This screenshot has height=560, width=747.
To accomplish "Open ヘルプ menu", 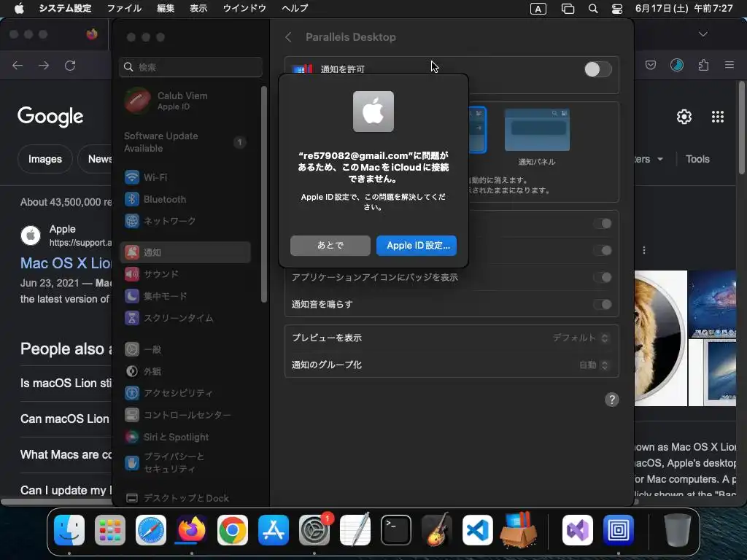I will [x=295, y=8].
